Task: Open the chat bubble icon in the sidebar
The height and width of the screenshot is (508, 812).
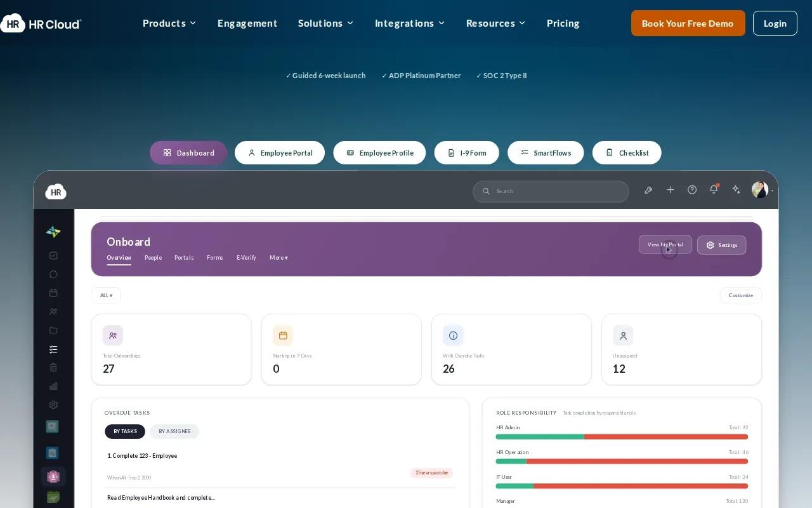Action: coord(53,274)
